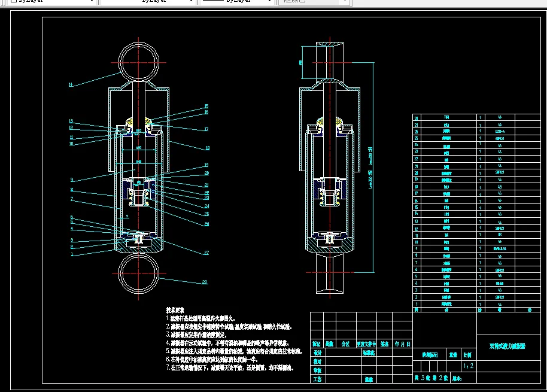Select the sheet count text 共3张 第2张
The width and height of the screenshot is (547, 392).
pyautogui.click(x=431, y=378)
